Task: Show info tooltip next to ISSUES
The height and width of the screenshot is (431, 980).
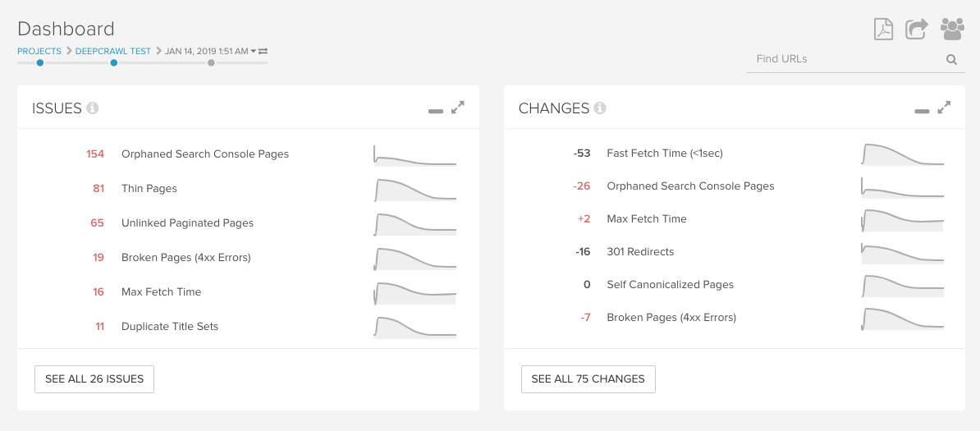Action: tap(93, 108)
